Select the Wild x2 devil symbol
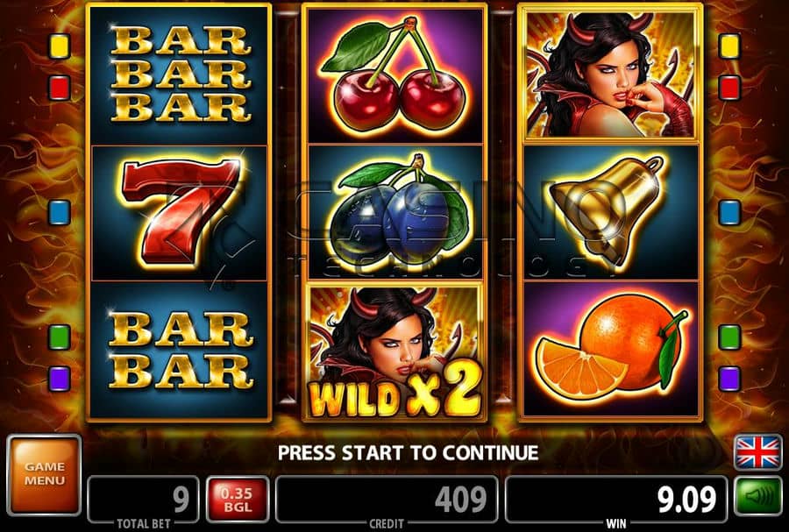This screenshot has width=789, height=532. pyautogui.click(x=395, y=351)
